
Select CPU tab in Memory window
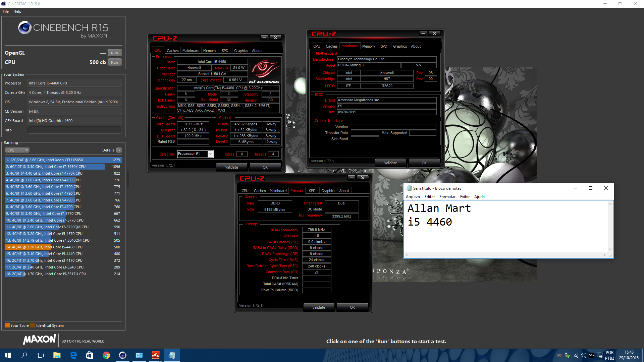click(245, 191)
